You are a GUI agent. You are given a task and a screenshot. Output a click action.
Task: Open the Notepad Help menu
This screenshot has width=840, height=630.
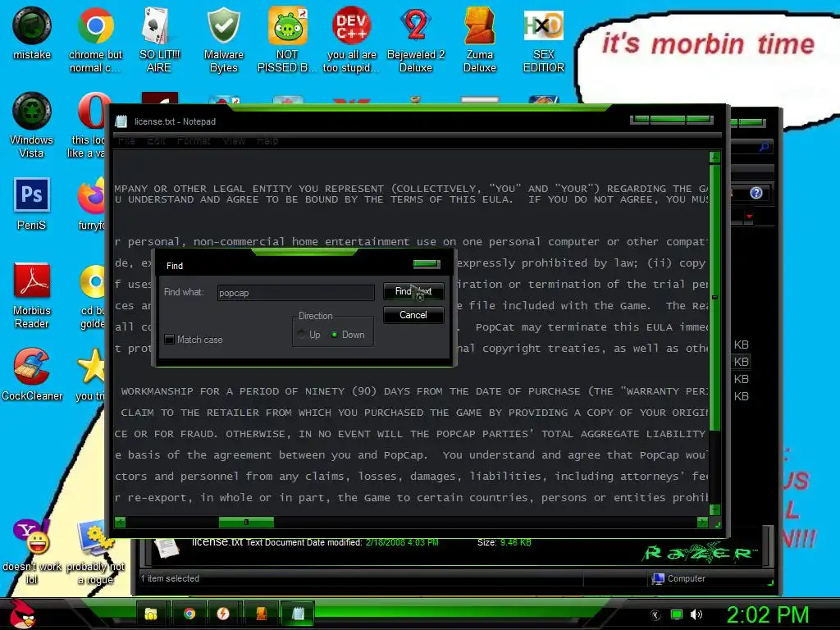[267, 141]
